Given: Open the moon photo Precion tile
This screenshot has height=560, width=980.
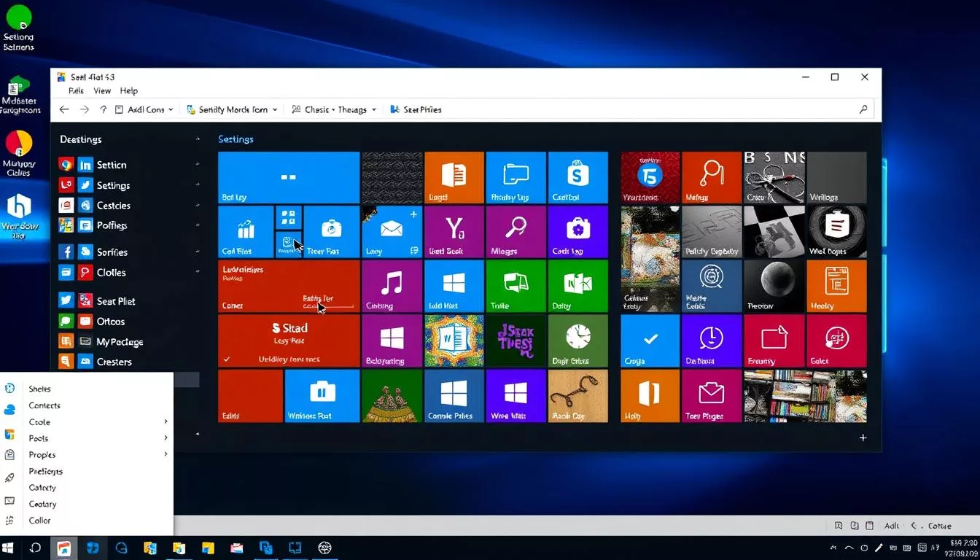Looking at the screenshot, I should click(774, 286).
